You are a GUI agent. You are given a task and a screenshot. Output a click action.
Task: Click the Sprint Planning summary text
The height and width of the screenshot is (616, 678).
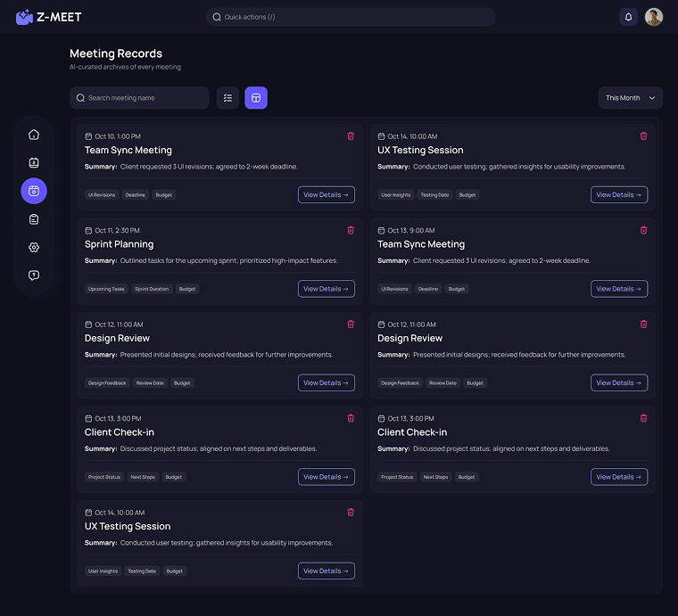click(228, 261)
